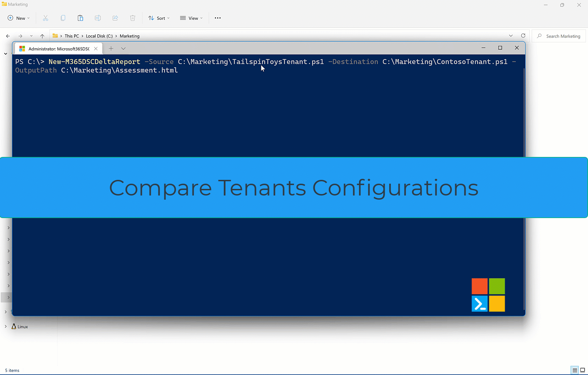Screen dimensions: 588x375
Task: Click the Cut scissors icon
Action: click(x=46, y=18)
